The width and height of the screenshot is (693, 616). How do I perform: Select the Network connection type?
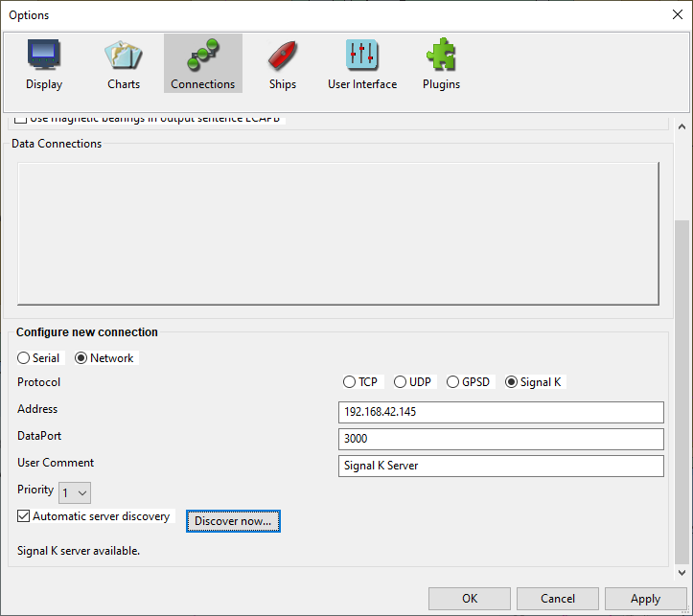81,358
